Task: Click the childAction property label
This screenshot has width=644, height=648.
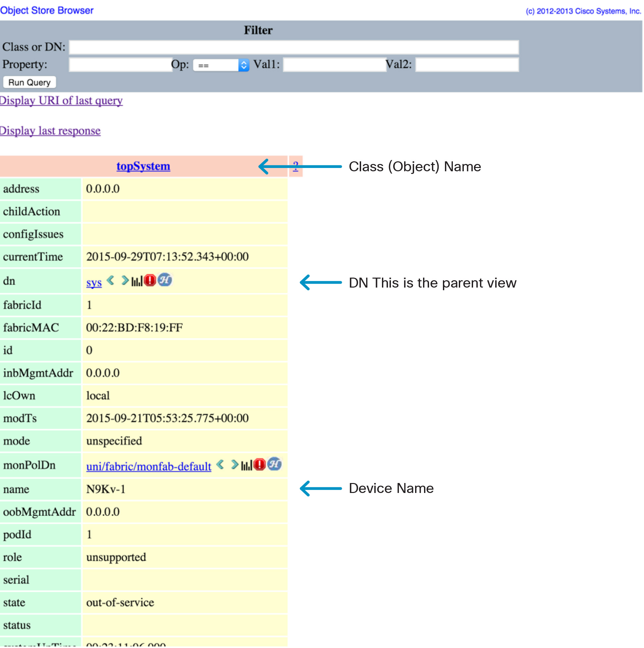Action: [x=31, y=212]
